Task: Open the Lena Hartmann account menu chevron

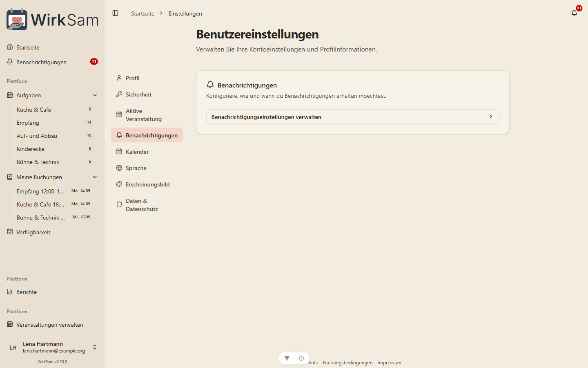Action: (x=95, y=347)
